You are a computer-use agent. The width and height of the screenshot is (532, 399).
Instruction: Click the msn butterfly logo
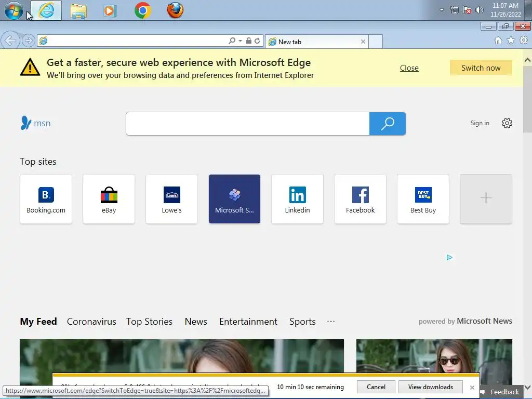(35, 123)
